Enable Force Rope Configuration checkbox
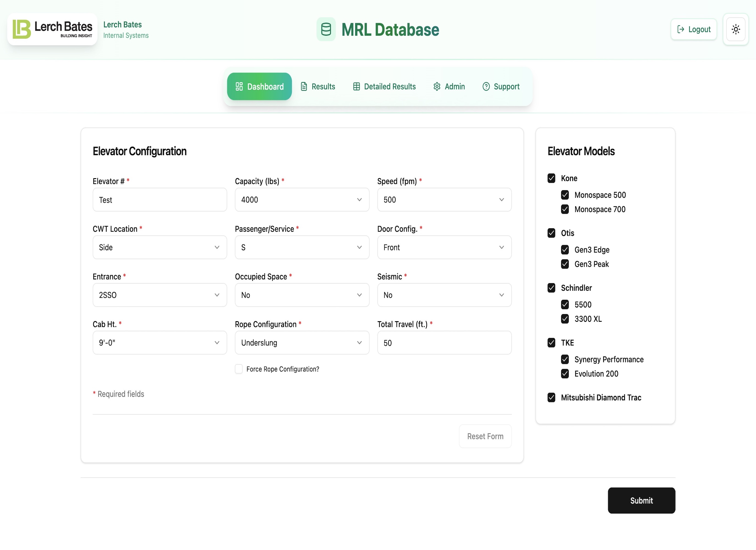 (x=239, y=369)
